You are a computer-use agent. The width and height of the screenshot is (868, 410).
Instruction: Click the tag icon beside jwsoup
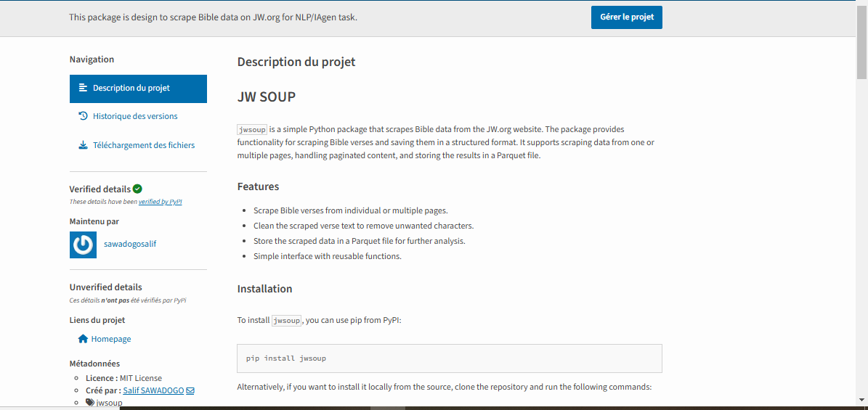click(x=90, y=402)
